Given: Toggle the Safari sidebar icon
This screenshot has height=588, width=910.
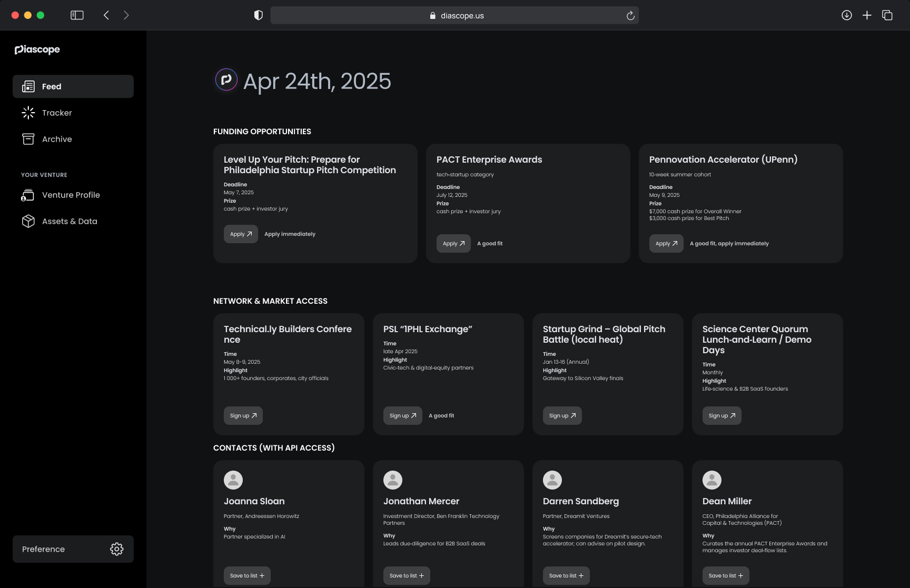Looking at the screenshot, I should point(77,15).
